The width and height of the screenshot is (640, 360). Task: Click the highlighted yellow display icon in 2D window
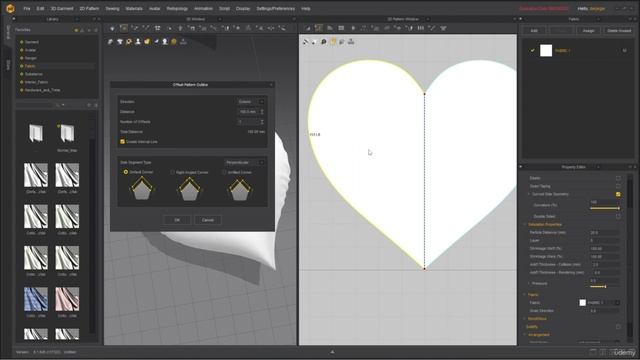click(x=333, y=42)
